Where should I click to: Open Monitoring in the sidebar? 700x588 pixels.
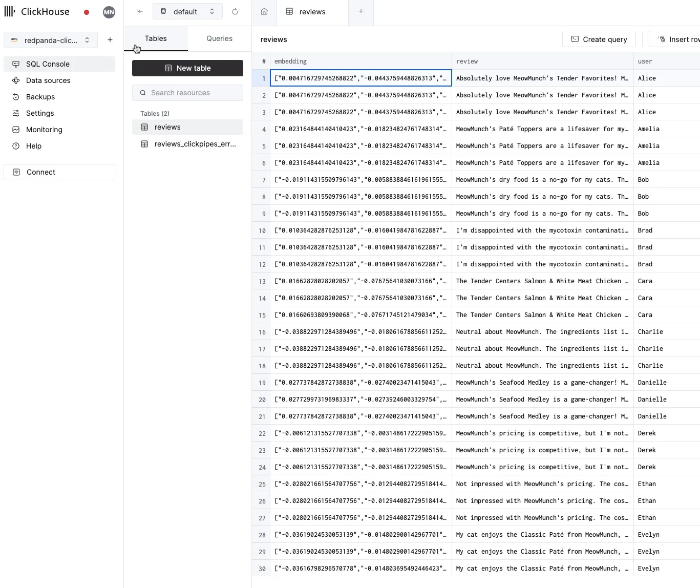(x=59, y=130)
